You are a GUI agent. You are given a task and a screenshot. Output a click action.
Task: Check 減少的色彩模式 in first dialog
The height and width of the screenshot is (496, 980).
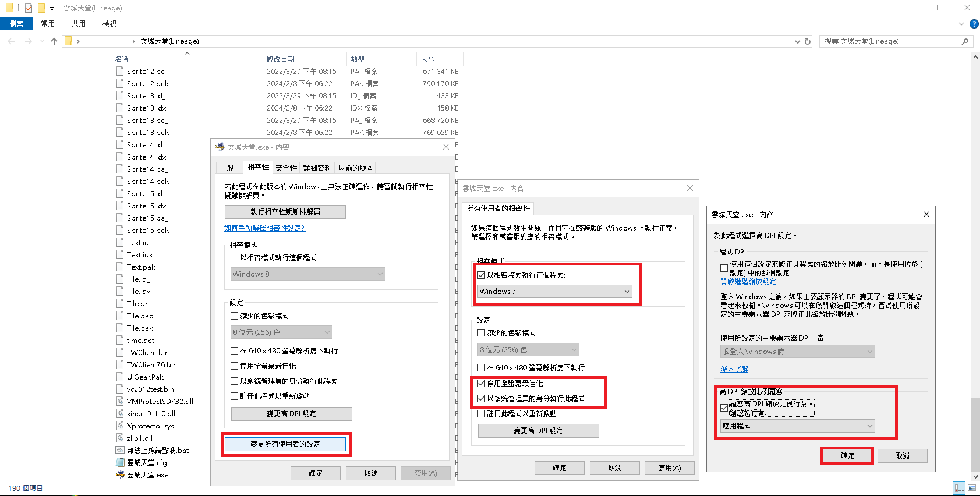(234, 316)
